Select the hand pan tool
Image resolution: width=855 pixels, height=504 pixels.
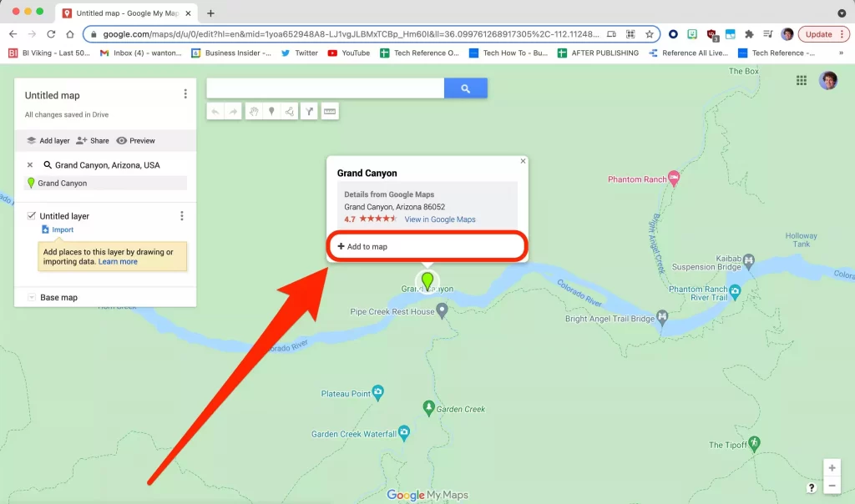[x=254, y=112]
